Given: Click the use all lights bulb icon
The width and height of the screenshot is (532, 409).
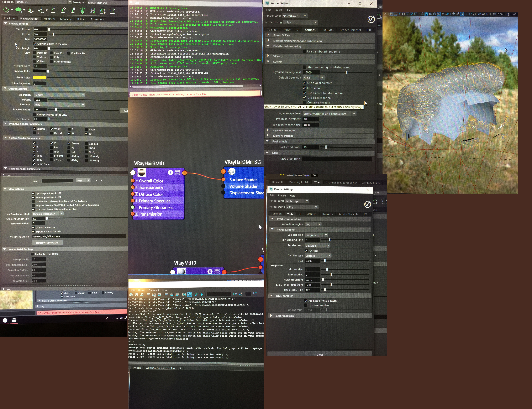Looking at the screenshot, I should 443,14.
